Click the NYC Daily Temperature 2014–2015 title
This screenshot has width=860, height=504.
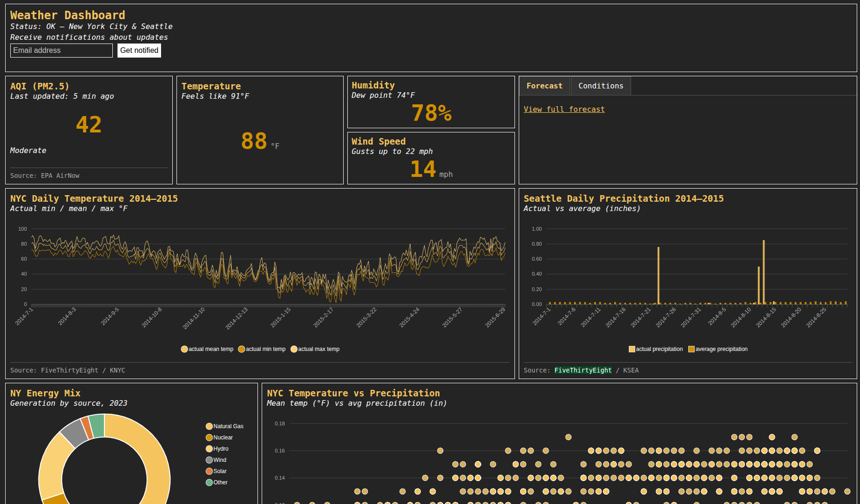94,198
